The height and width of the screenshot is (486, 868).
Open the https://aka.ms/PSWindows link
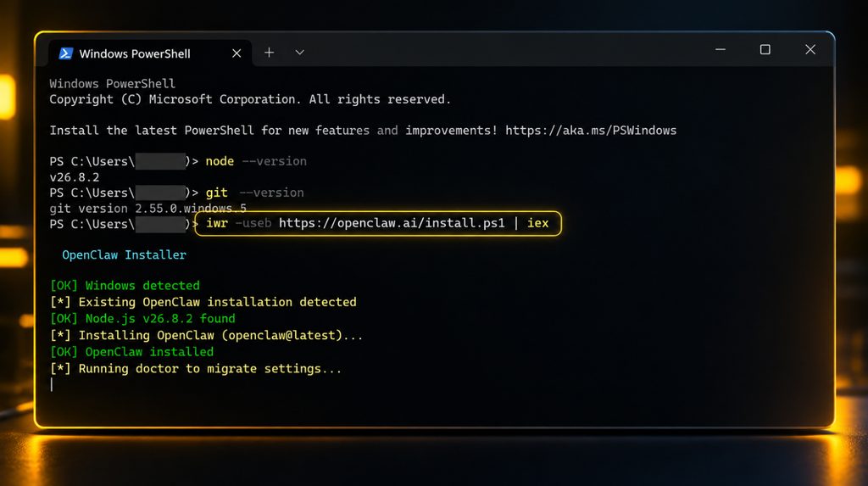[x=591, y=131]
